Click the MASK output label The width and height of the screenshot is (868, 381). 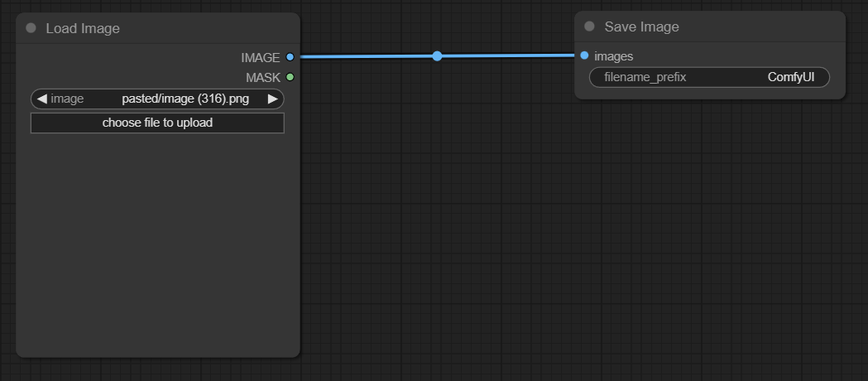(263, 78)
